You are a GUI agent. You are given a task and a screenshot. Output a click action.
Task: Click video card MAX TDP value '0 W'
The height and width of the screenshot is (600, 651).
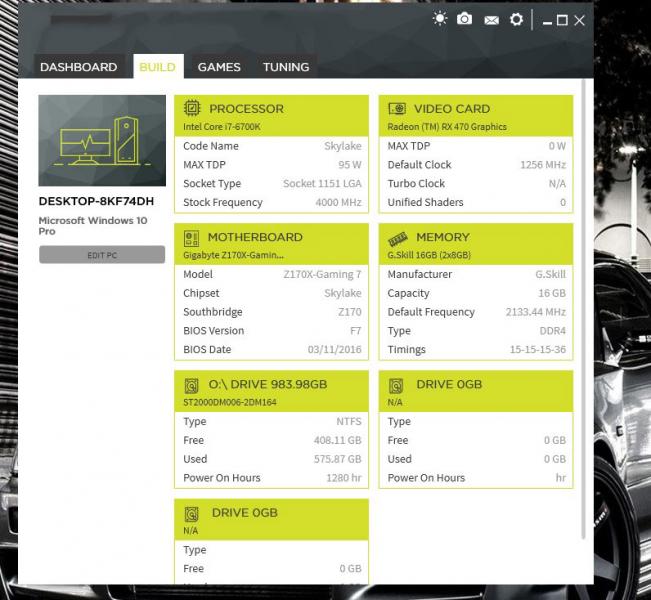coord(557,146)
